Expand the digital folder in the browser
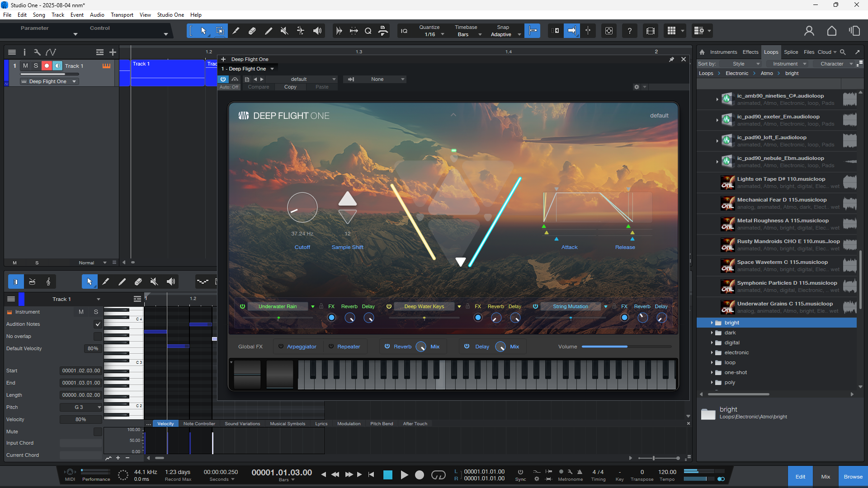 coord(712,343)
